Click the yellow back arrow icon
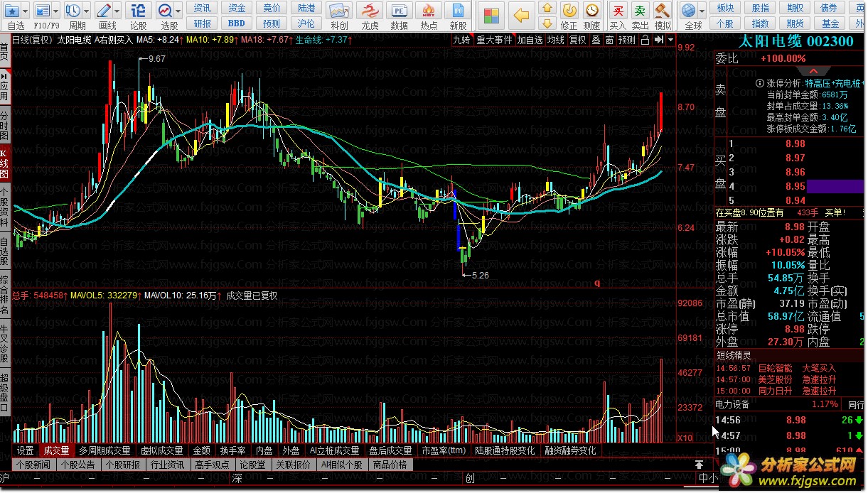 point(523,15)
